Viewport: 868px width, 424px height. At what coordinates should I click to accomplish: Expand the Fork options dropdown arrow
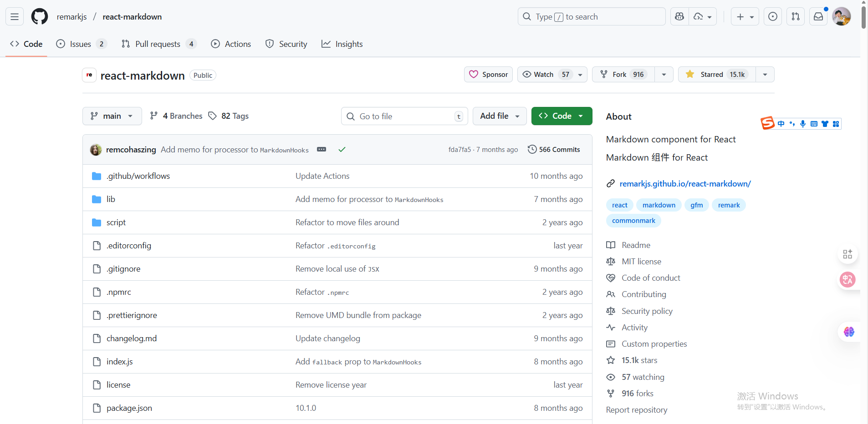(664, 75)
